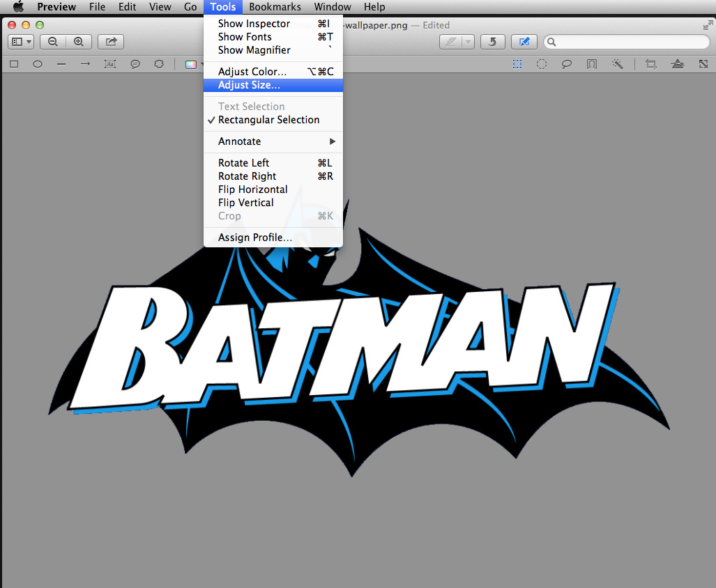
Task: Select the line annotation tool
Action: pyautogui.click(x=61, y=64)
